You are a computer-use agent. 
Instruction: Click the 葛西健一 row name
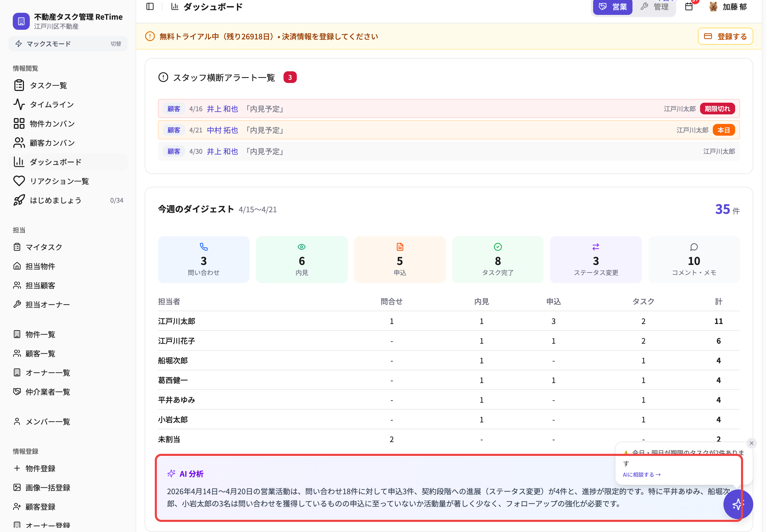point(173,380)
